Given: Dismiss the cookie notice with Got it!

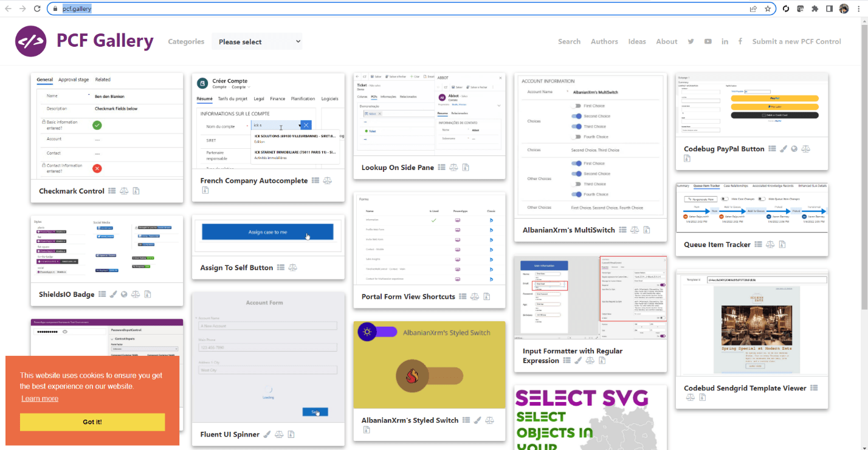Looking at the screenshot, I should point(92,422).
